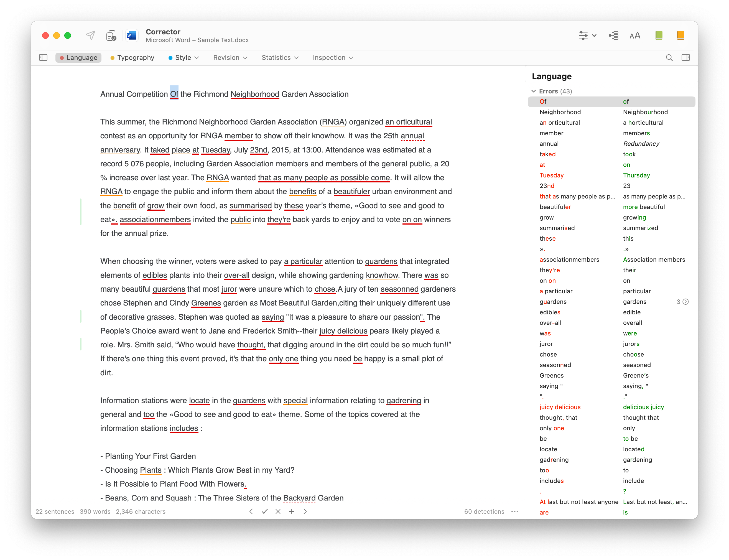Screen dimensions: 729x560
Task: Click the outline structure icon
Action: (613, 35)
